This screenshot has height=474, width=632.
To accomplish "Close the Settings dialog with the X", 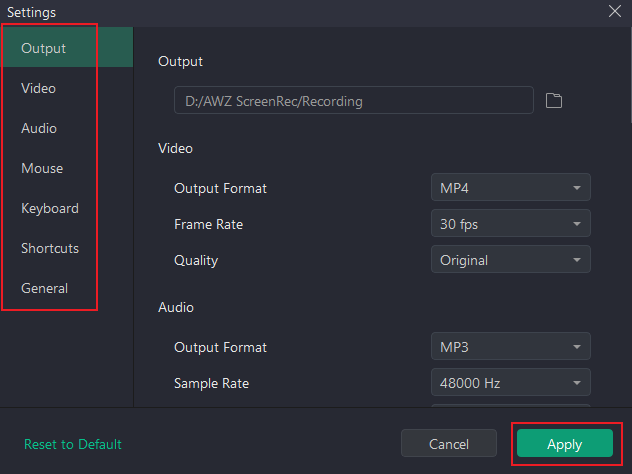I will click(x=614, y=11).
